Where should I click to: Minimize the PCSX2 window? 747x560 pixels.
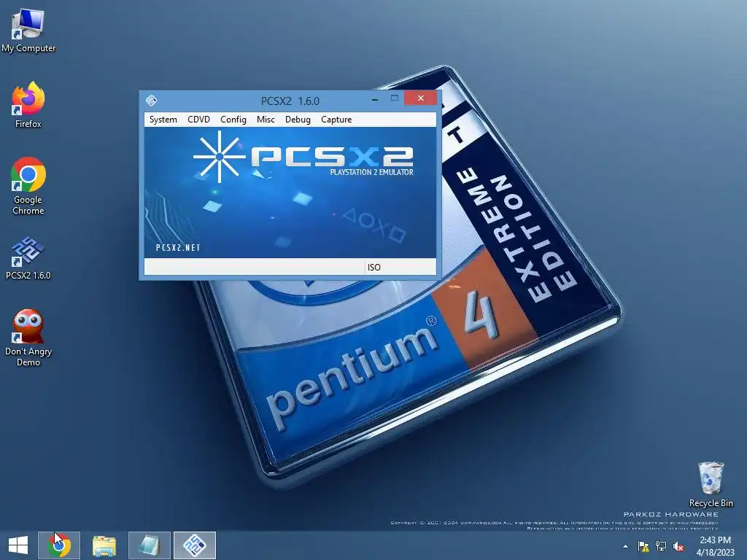[x=375, y=99]
